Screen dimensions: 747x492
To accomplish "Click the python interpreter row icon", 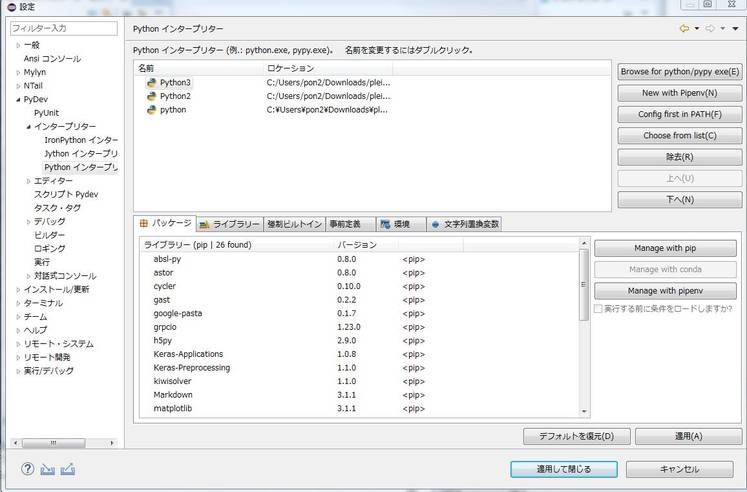I will point(151,110).
